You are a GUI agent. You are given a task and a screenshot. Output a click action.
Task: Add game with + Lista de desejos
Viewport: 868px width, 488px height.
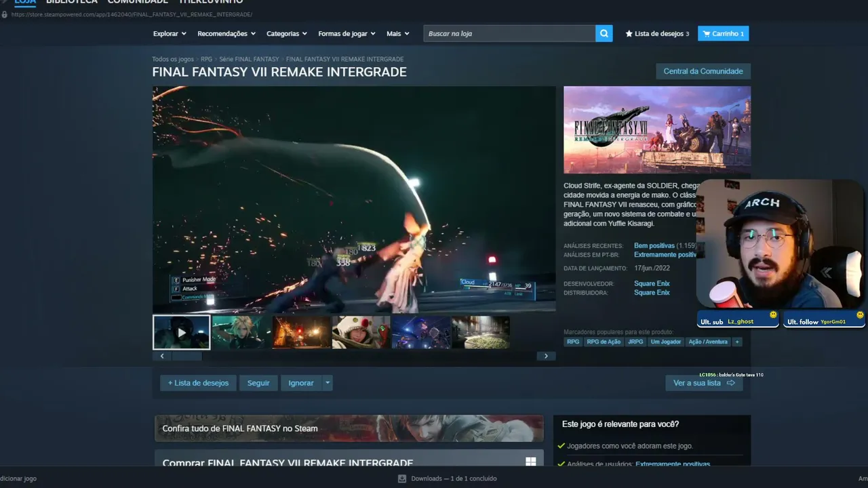point(198,383)
